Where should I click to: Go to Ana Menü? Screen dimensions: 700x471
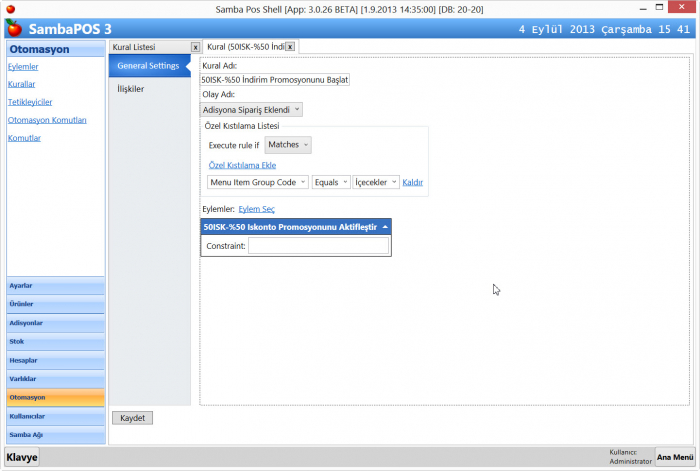coord(674,456)
